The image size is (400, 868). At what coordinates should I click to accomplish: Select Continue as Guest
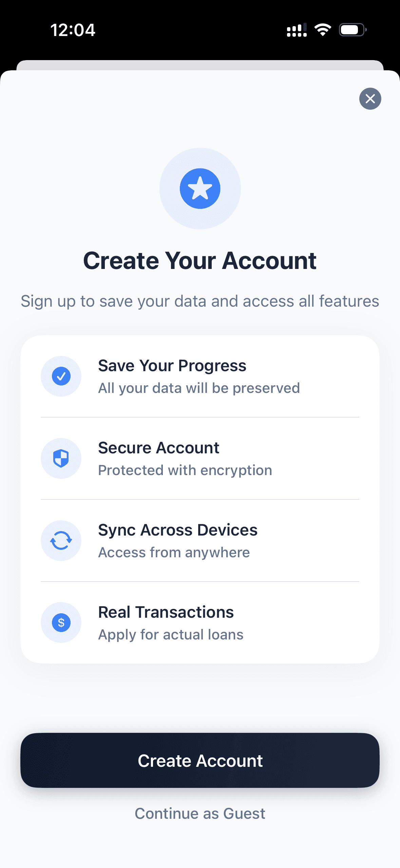pyautogui.click(x=200, y=813)
